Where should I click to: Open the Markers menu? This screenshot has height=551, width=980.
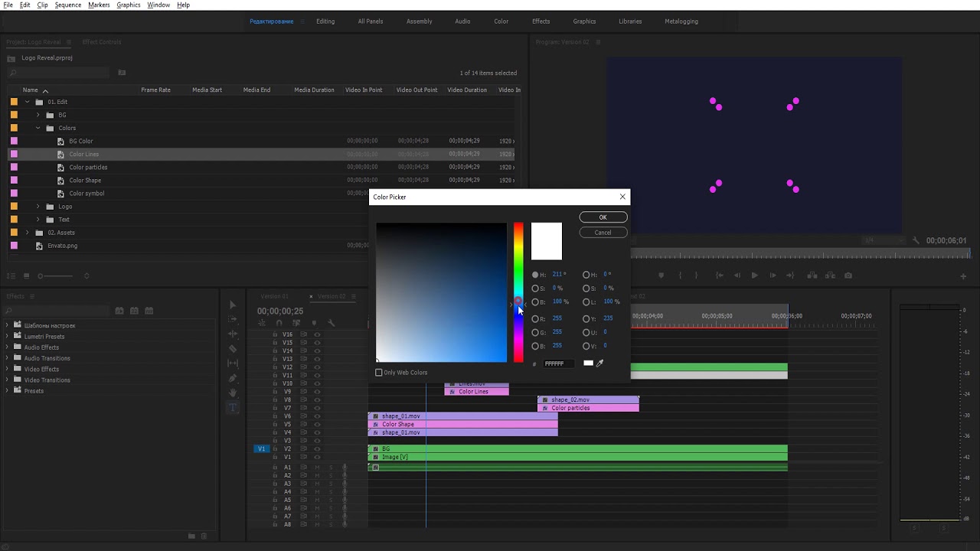point(99,5)
